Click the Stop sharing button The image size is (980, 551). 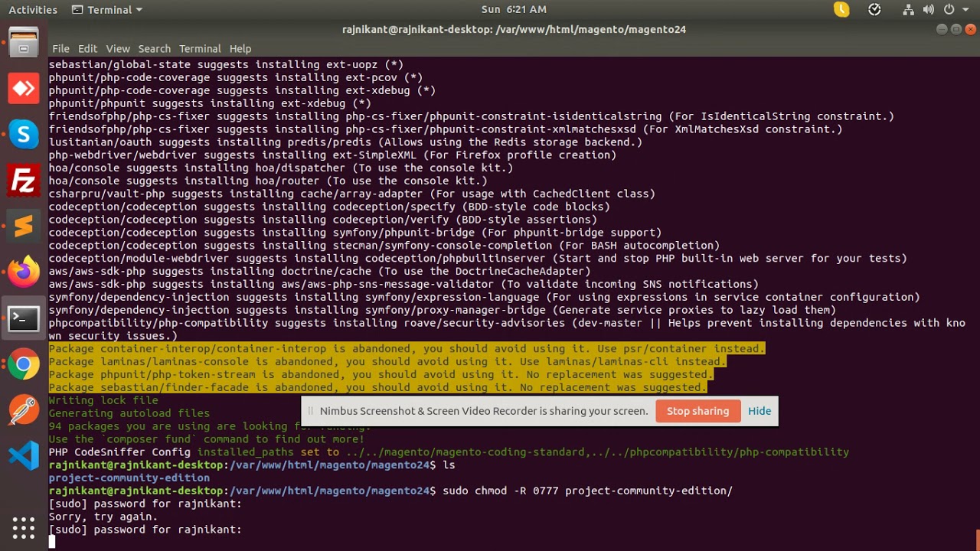tap(697, 411)
